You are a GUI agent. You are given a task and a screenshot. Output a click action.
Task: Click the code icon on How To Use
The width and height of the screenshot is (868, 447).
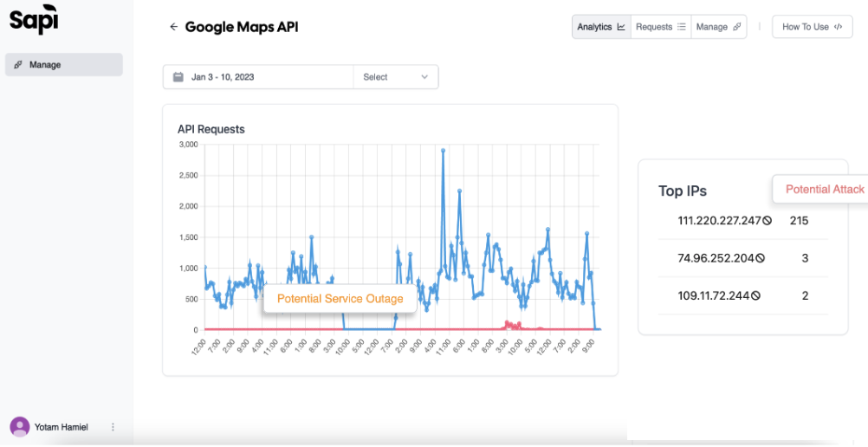(838, 27)
